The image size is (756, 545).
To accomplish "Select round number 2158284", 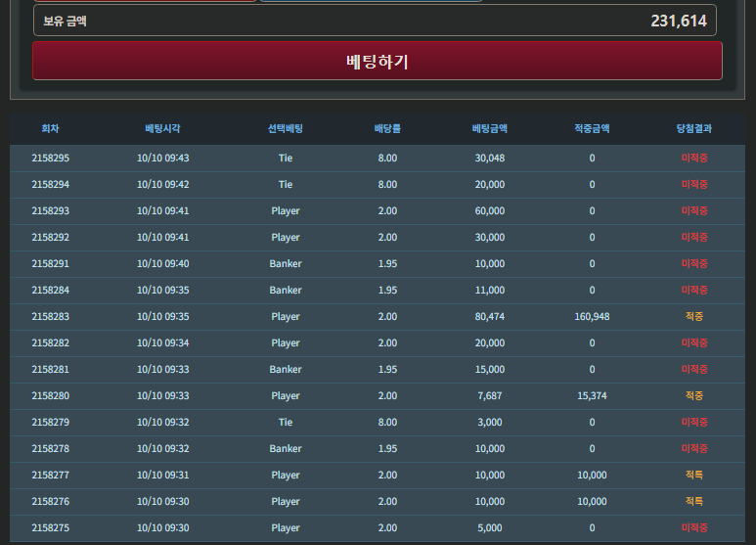I will point(51,291).
